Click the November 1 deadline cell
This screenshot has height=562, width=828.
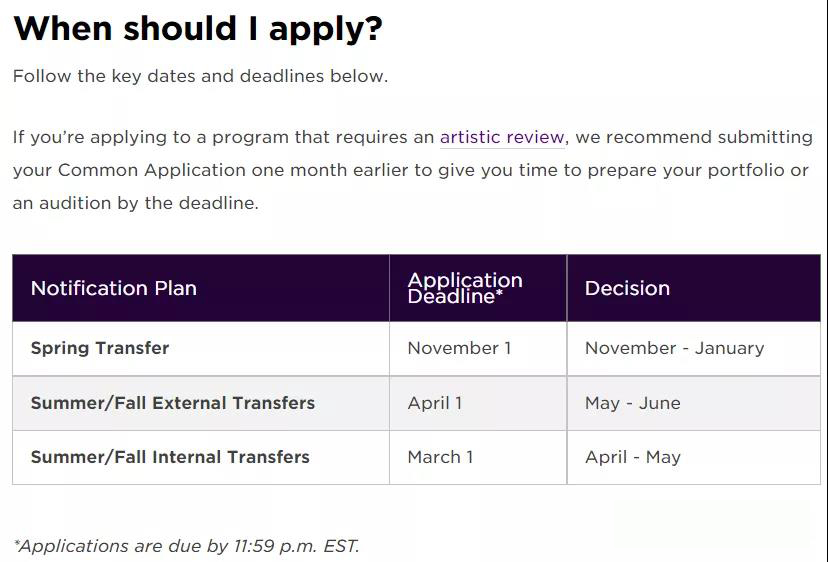(x=478, y=349)
